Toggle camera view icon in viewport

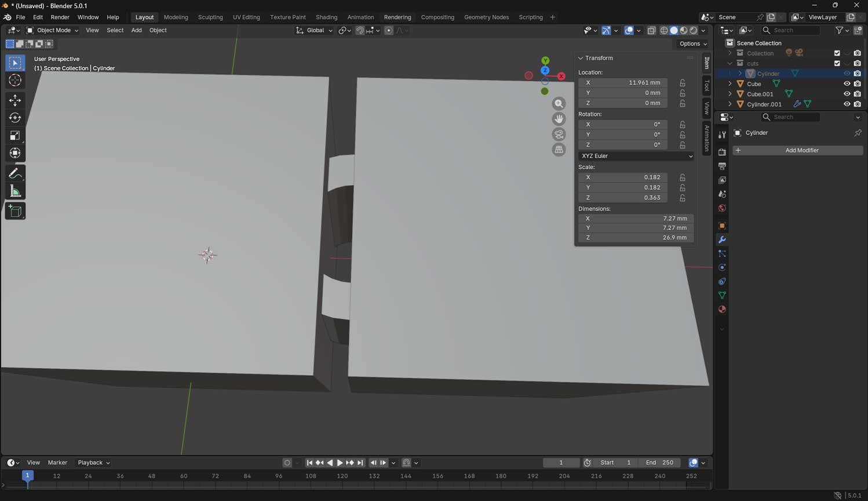coord(559,134)
